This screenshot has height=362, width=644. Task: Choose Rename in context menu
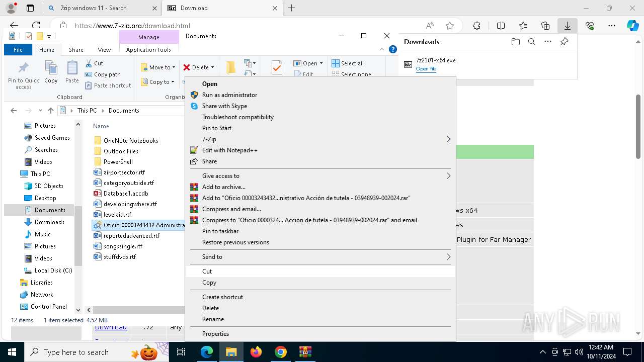pos(320,319)
